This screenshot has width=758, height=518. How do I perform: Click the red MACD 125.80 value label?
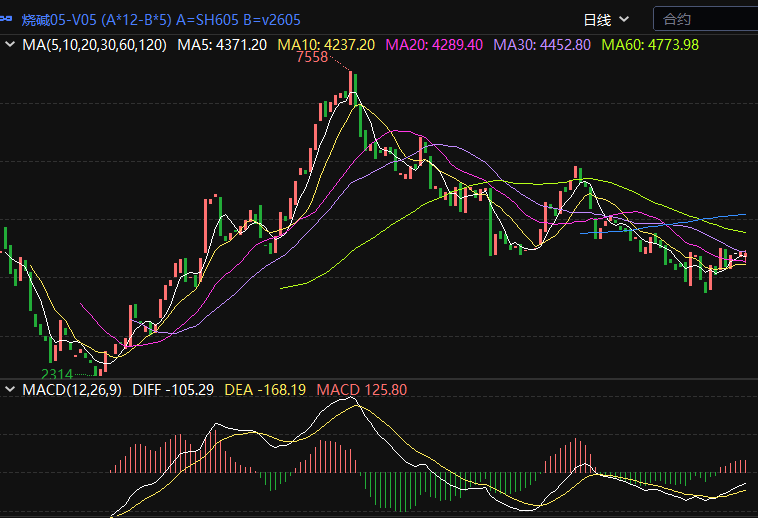click(x=361, y=389)
